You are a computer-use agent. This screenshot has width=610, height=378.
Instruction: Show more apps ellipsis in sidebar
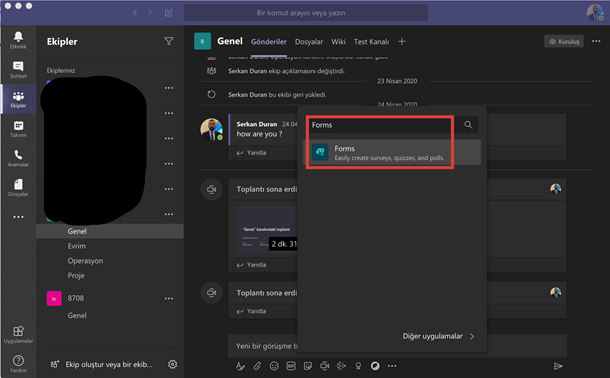click(18, 217)
